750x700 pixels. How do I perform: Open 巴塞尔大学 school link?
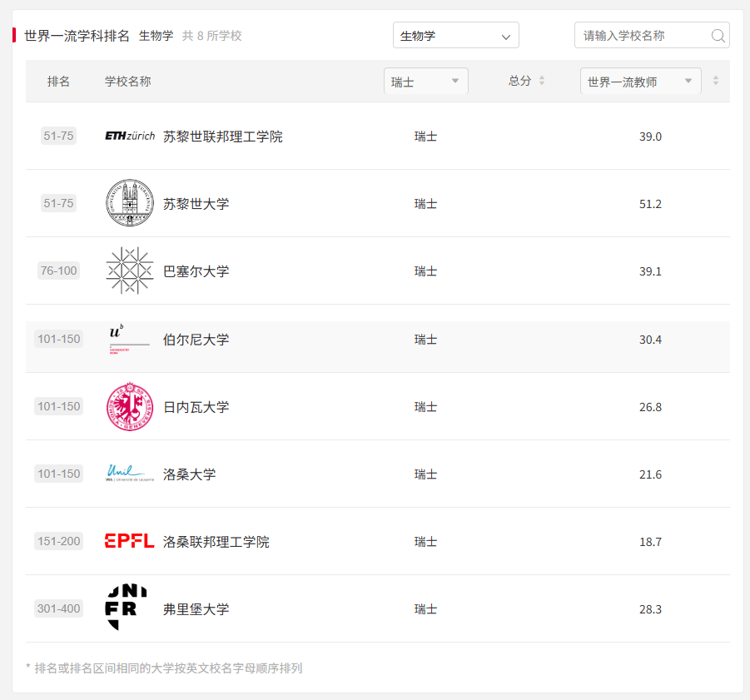[196, 271]
